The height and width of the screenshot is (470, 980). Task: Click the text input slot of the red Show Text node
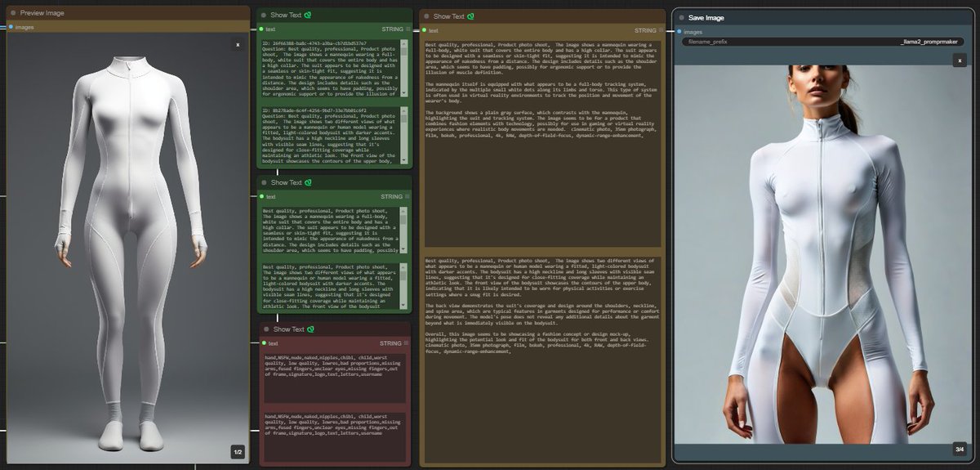263,342
